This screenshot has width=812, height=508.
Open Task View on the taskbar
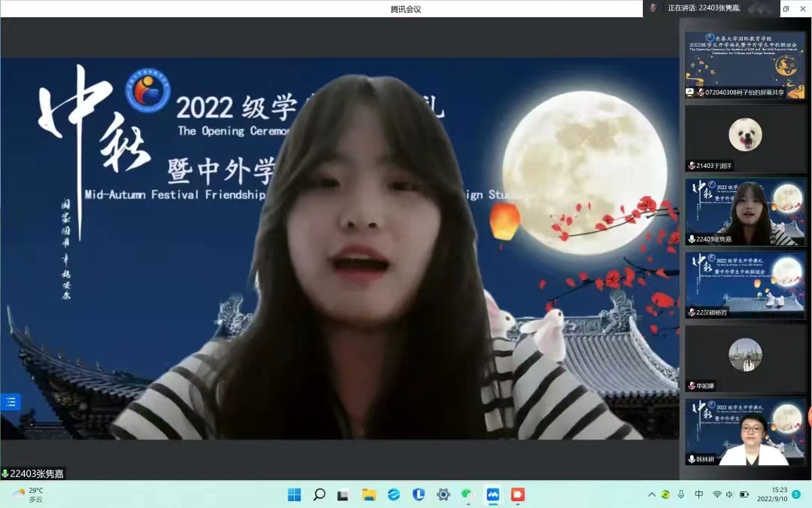(x=343, y=495)
